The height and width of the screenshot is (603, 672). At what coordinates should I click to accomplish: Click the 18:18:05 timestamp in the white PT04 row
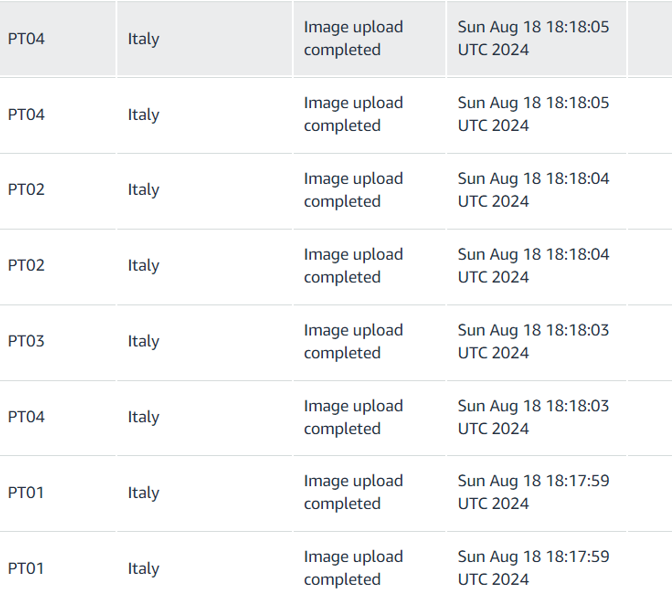[x=533, y=114]
